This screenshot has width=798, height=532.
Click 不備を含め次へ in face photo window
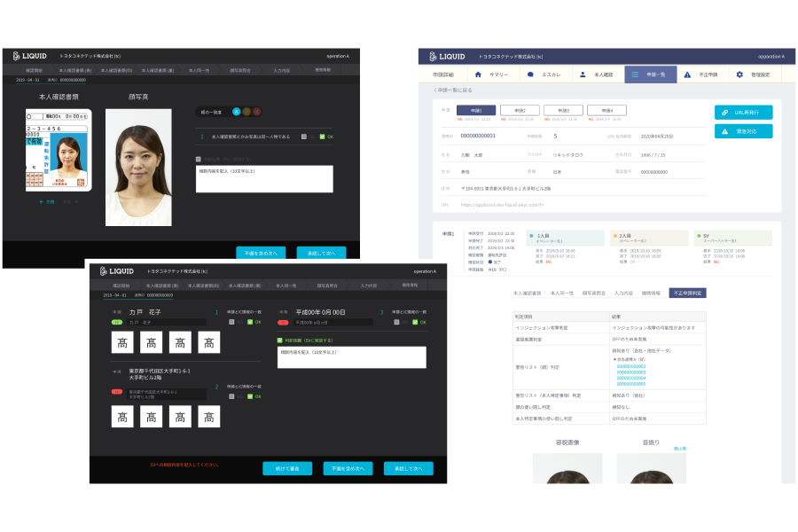(261, 253)
